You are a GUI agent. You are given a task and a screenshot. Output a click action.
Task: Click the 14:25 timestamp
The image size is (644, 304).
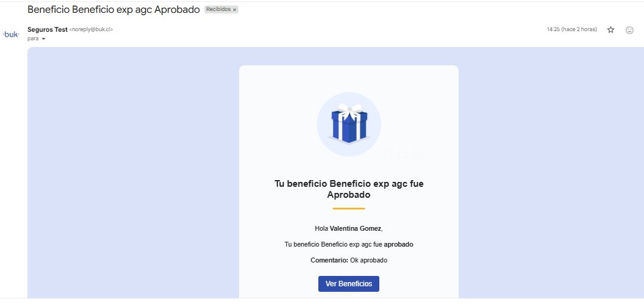[x=571, y=29]
